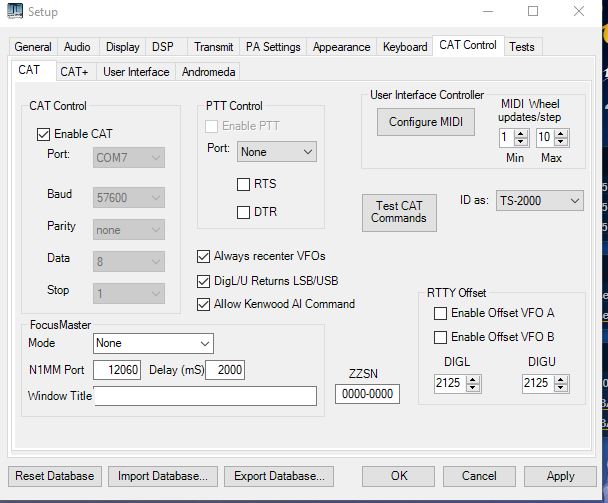Click the Window Title text field
Image resolution: width=608 pixels, height=503 pixels.
(x=205, y=396)
